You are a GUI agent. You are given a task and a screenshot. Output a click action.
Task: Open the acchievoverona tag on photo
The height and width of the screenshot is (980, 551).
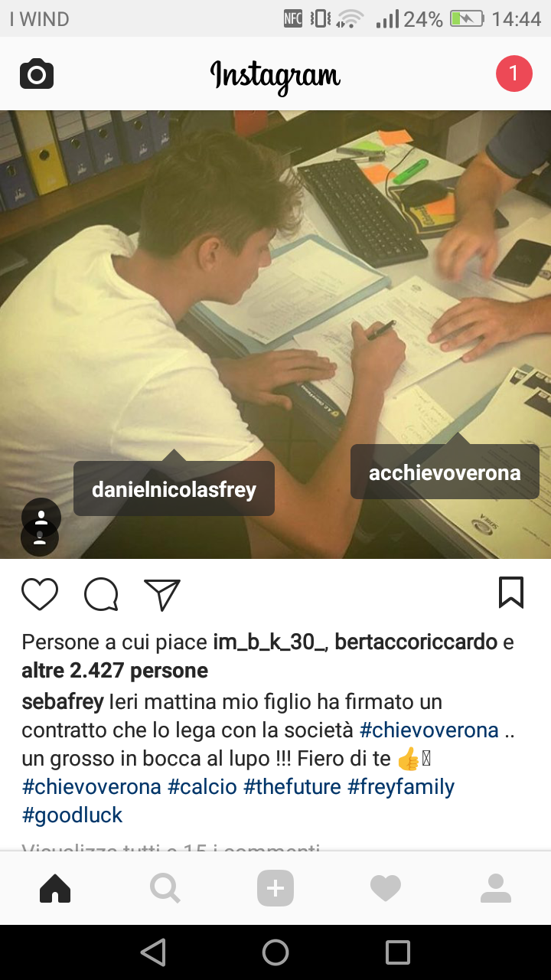(x=445, y=472)
